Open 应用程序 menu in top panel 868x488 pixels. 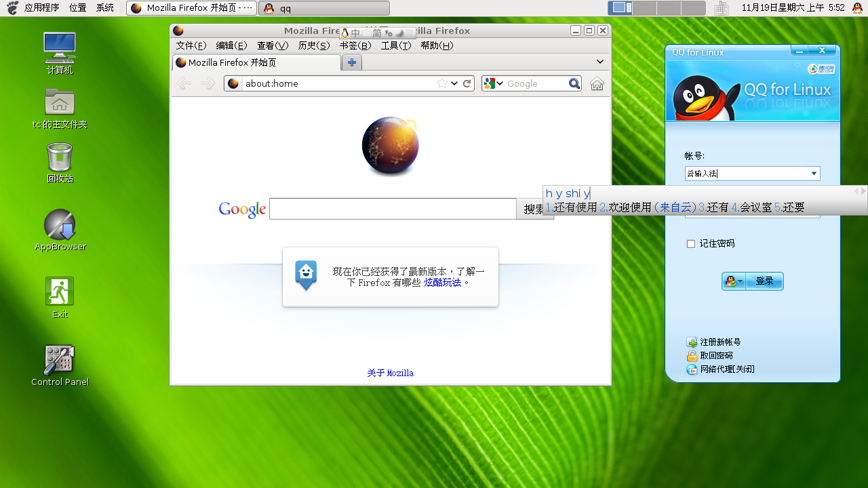click(x=41, y=8)
